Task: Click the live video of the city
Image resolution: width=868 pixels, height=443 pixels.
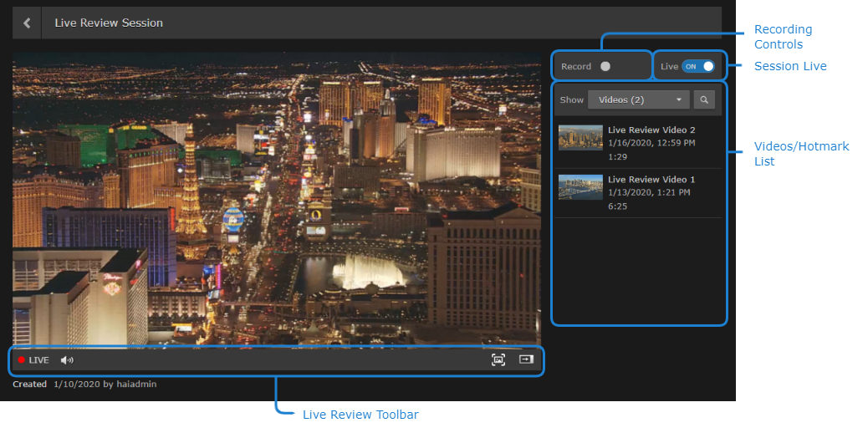Action: coord(276,201)
